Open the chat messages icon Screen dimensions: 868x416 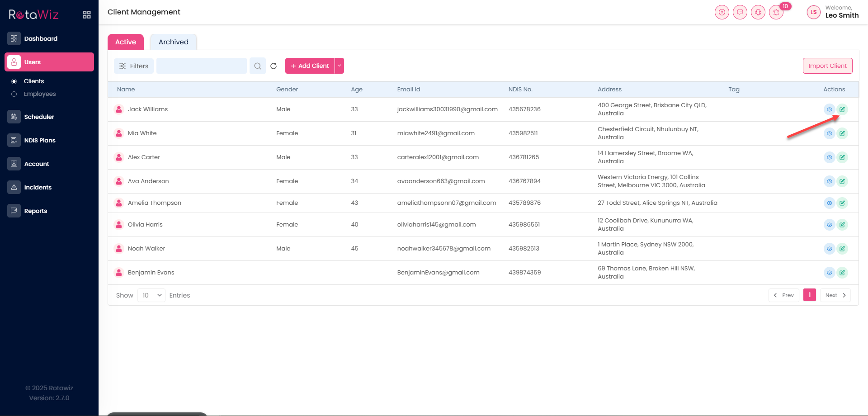[x=740, y=13]
